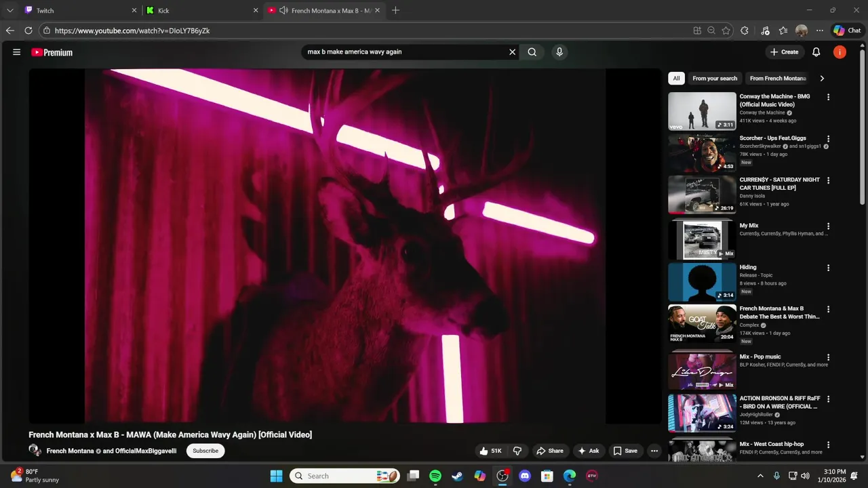Reload the page in the browser toolbar
The height and width of the screenshot is (488, 868).
click(28, 30)
